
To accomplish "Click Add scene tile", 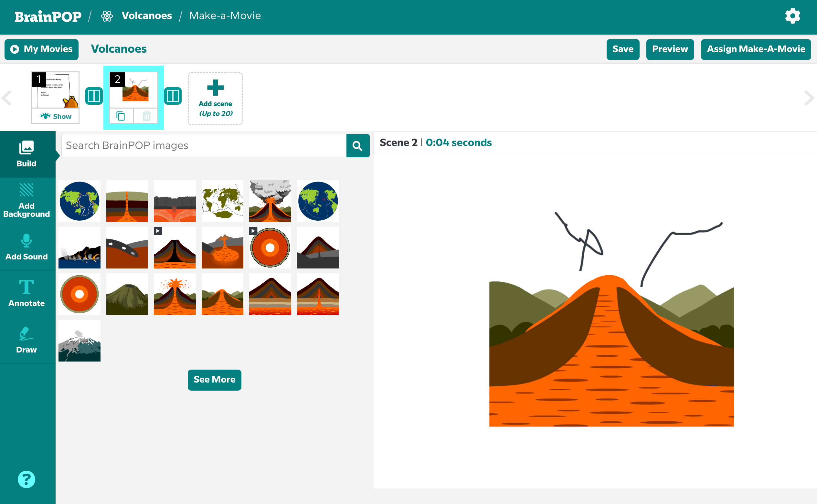I will (215, 98).
